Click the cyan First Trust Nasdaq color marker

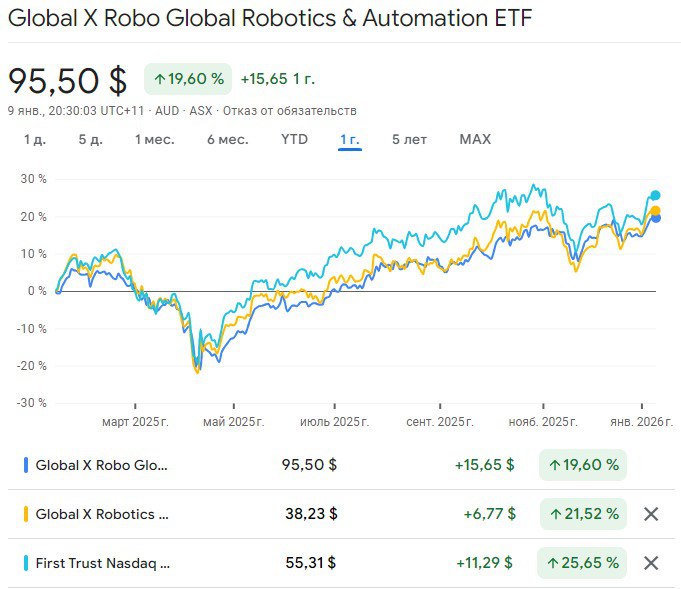(x=25, y=563)
